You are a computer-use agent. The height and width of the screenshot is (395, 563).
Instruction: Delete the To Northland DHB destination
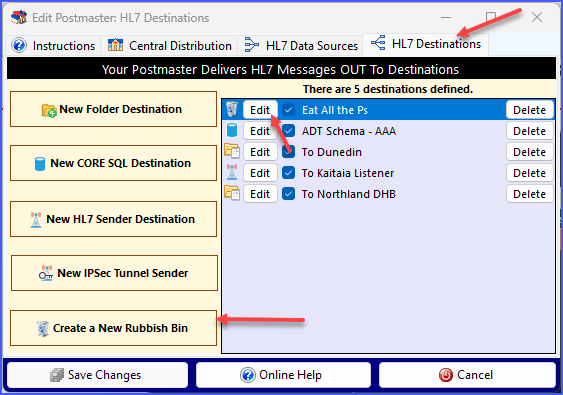[530, 194]
